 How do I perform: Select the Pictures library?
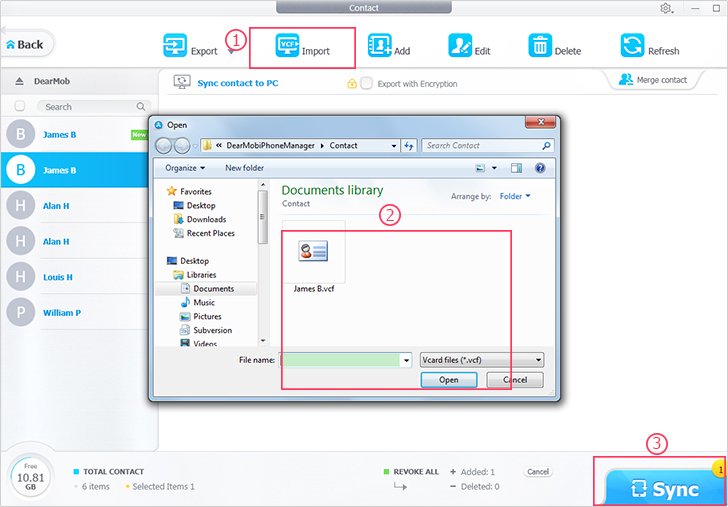(x=201, y=317)
